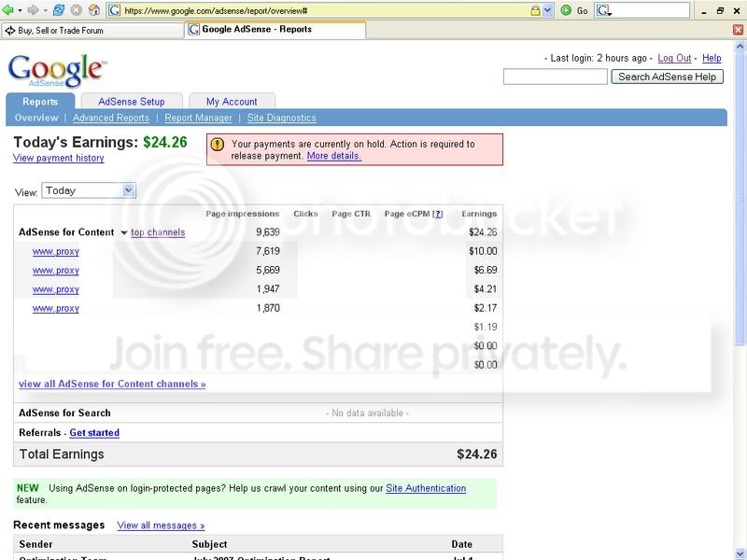Click the Page CTR column header
The image size is (747, 560).
(x=351, y=214)
